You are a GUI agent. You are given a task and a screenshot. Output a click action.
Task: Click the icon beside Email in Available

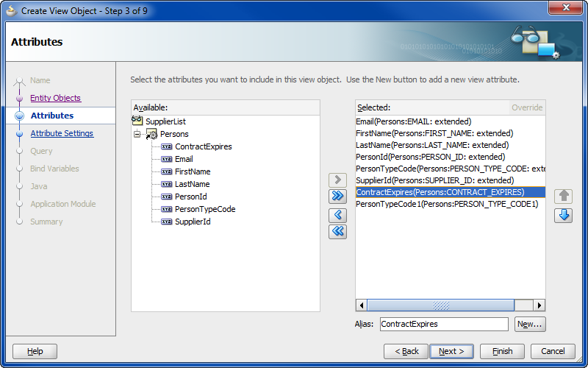pyautogui.click(x=167, y=159)
